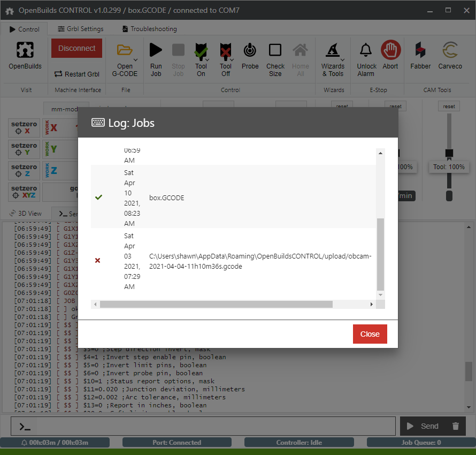
Task: Trigger the Abort E-Stop
Action: (390, 56)
